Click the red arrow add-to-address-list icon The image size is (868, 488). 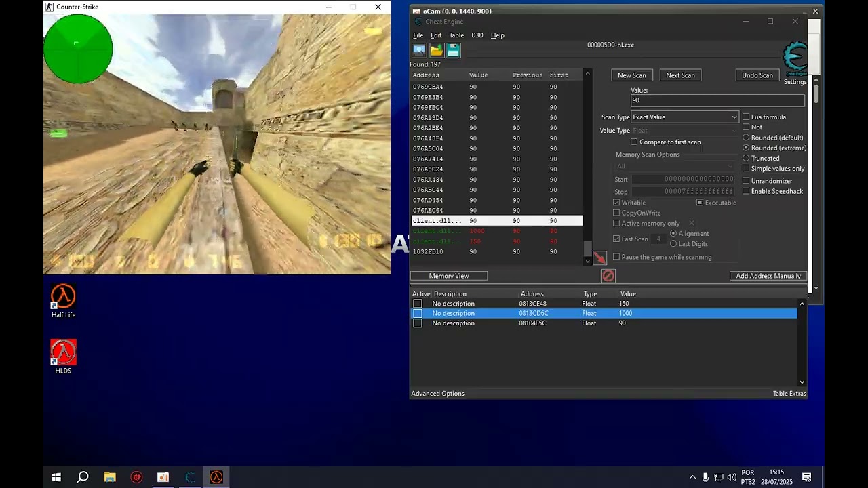(x=599, y=258)
